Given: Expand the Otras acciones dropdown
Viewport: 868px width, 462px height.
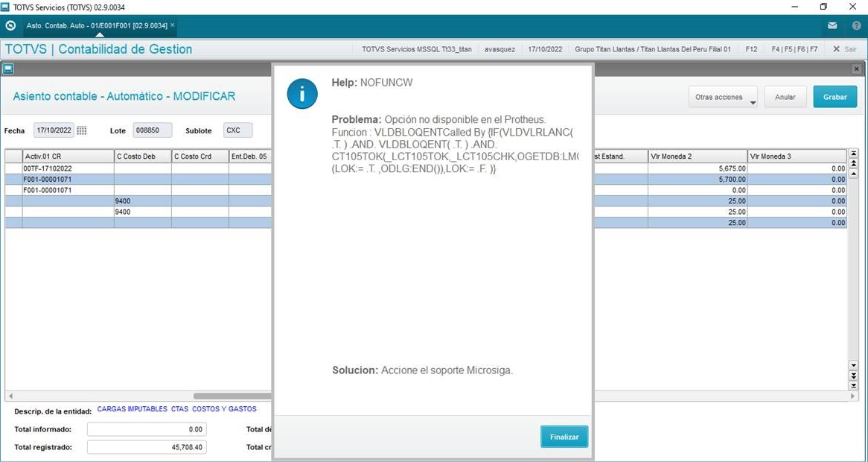Looking at the screenshot, I should [723, 97].
